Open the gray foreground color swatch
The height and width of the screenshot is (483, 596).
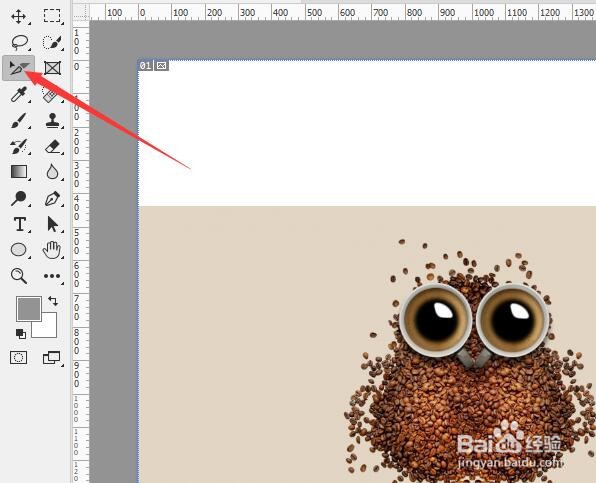29,309
